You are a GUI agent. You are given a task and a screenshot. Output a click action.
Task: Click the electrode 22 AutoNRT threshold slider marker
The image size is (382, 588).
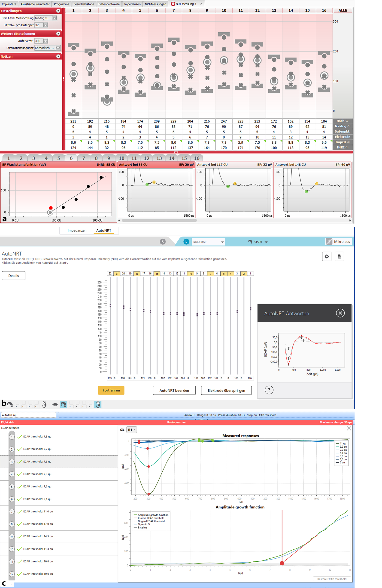[110, 305]
